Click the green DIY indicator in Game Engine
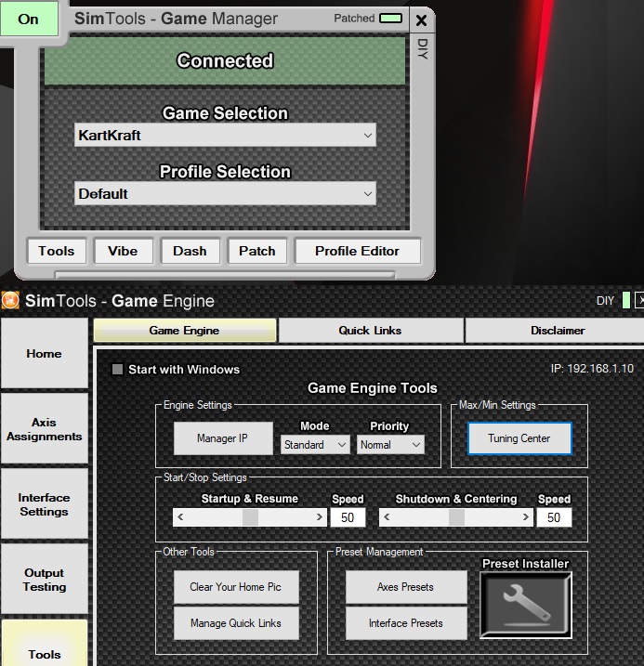 tap(625, 300)
